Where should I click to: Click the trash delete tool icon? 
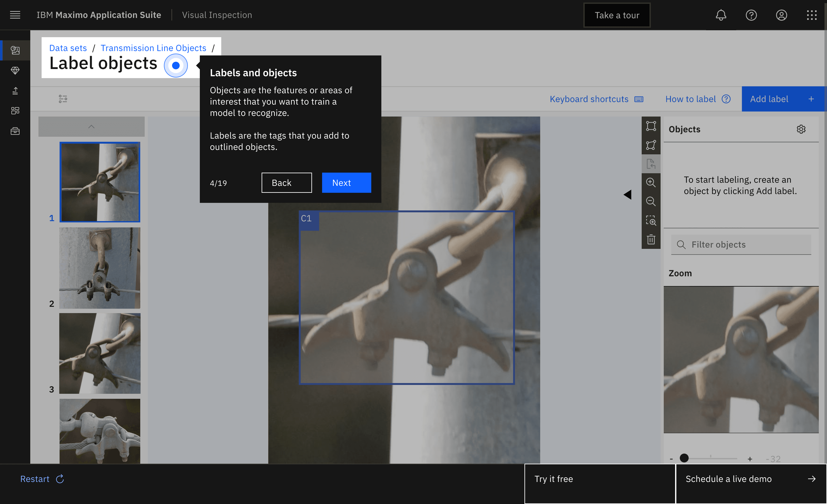click(651, 240)
